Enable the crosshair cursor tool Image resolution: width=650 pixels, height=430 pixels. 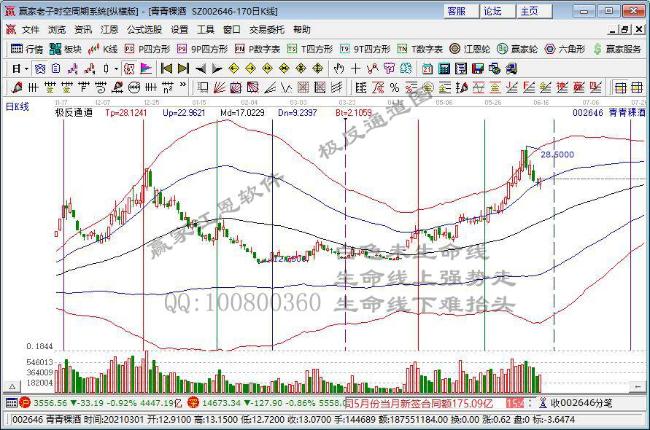(355, 68)
